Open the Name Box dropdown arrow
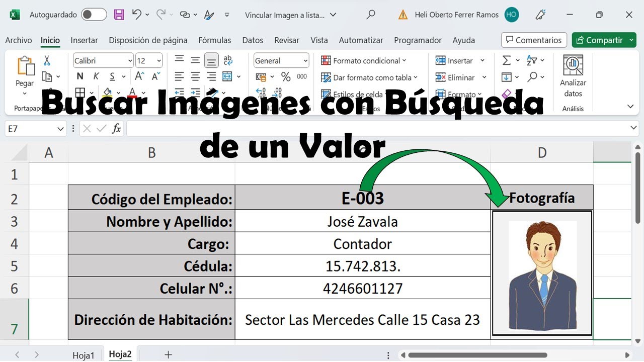 pos(60,129)
